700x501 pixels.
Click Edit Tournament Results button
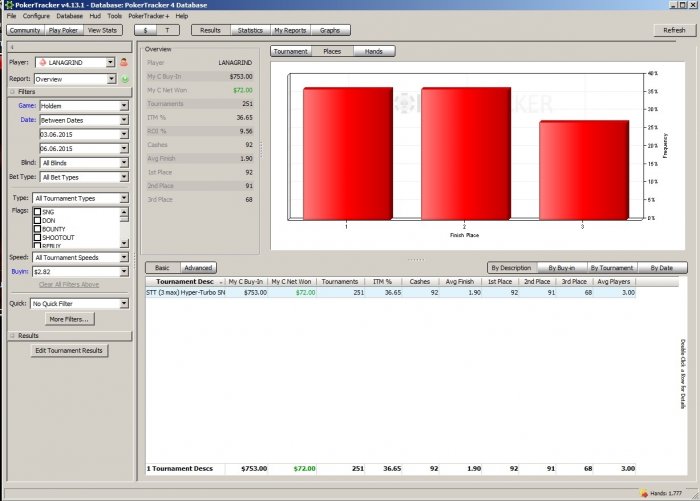pyautogui.click(x=69, y=351)
